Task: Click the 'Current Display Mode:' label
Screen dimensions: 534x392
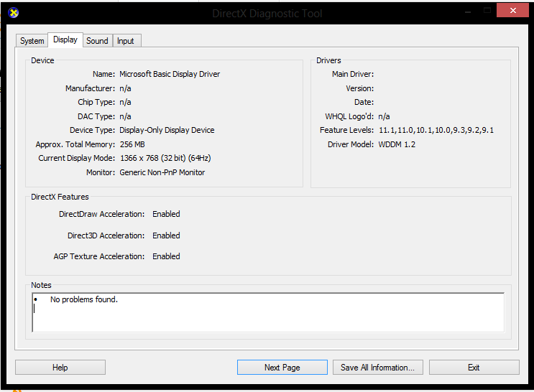Action: tap(77, 158)
